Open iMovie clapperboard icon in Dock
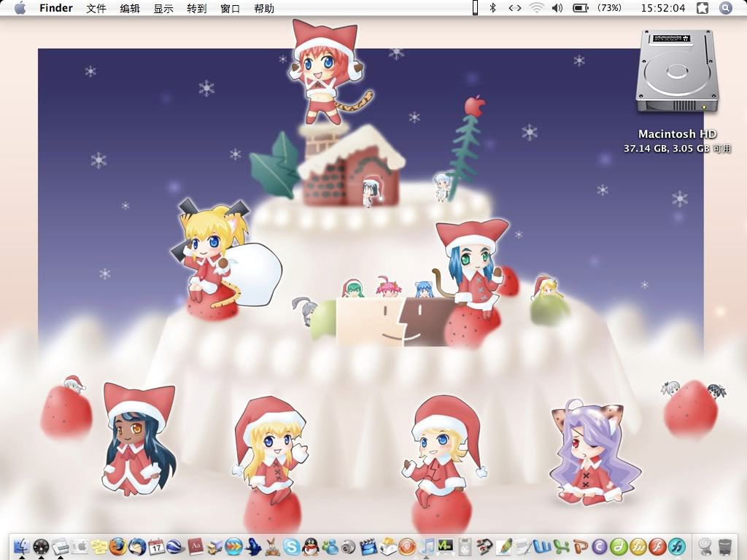This screenshot has height=560, width=747. pos(368,547)
